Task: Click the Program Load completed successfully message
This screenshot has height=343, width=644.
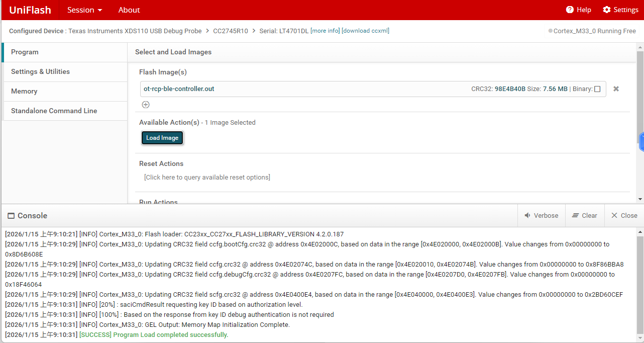Action: 154,334
